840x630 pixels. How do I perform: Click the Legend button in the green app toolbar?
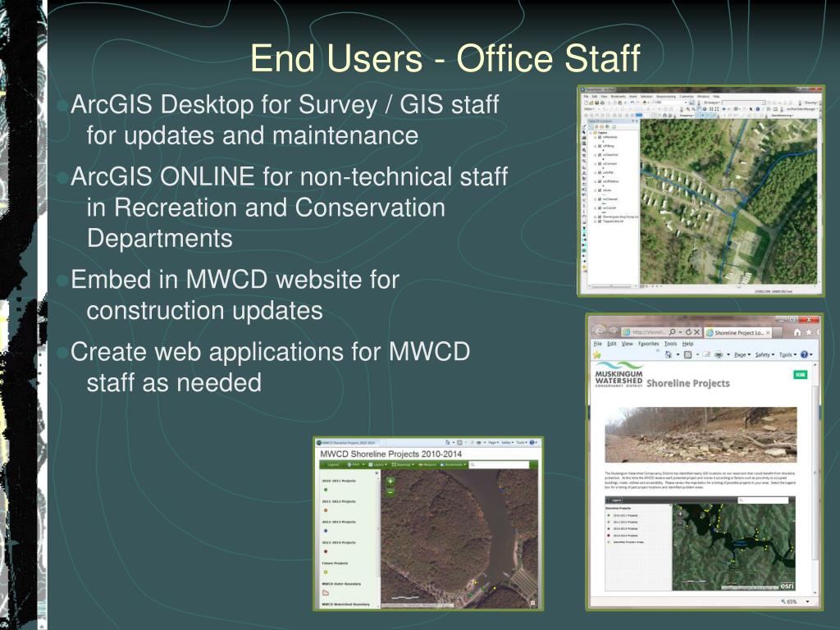click(332, 464)
